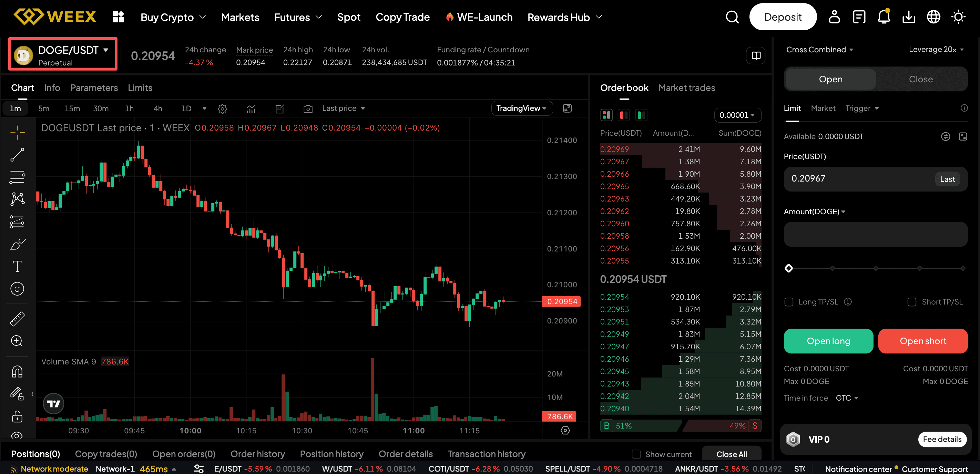Select the measure ruler tool
Viewport: 980px width, 474px height.
click(x=17, y=319)
